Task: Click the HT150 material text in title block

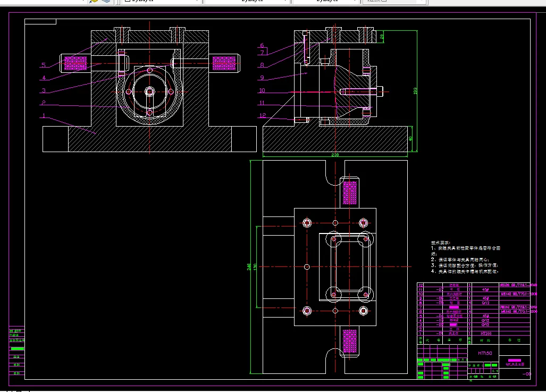Action: (485, 353)
